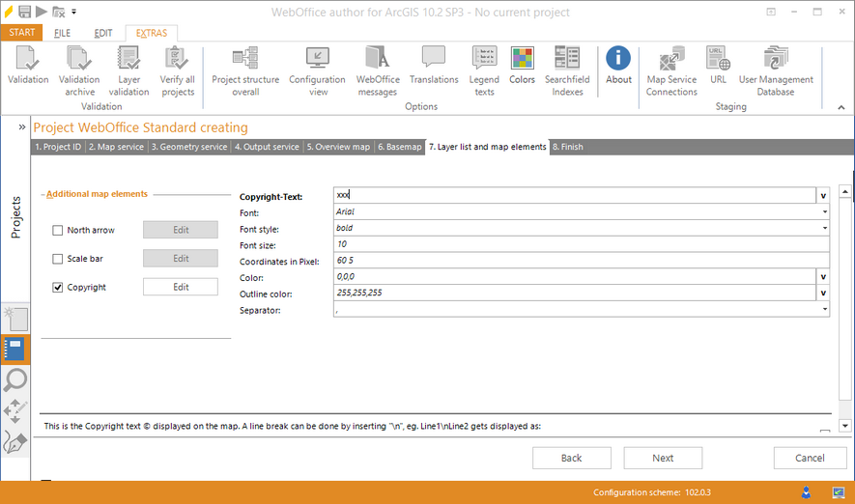Image resolution: width=855 pixels, height=504 pixels.
Task: Click the Coordinates in Pixel field
Action: [x=582, y=261]
